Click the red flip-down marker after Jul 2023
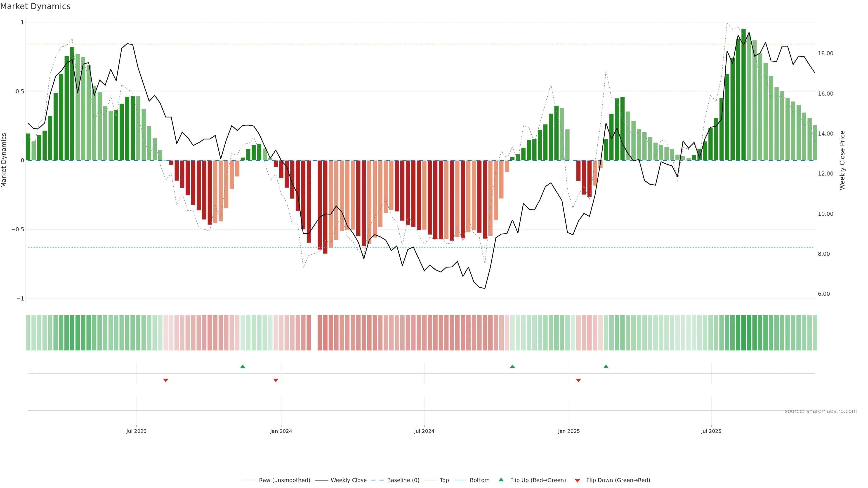Screen dimensions: 868x488 point(165,380)
